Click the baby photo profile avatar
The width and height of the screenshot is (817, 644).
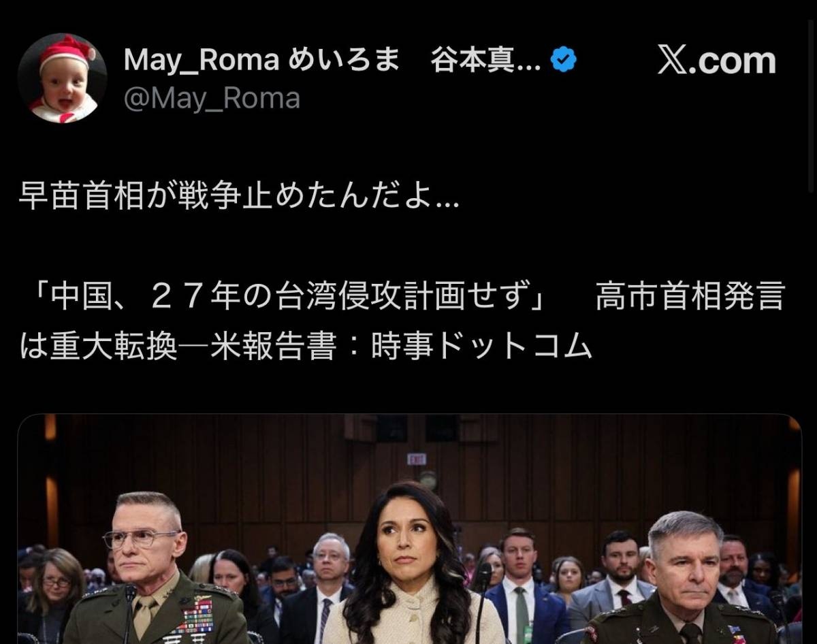[62, 78]
